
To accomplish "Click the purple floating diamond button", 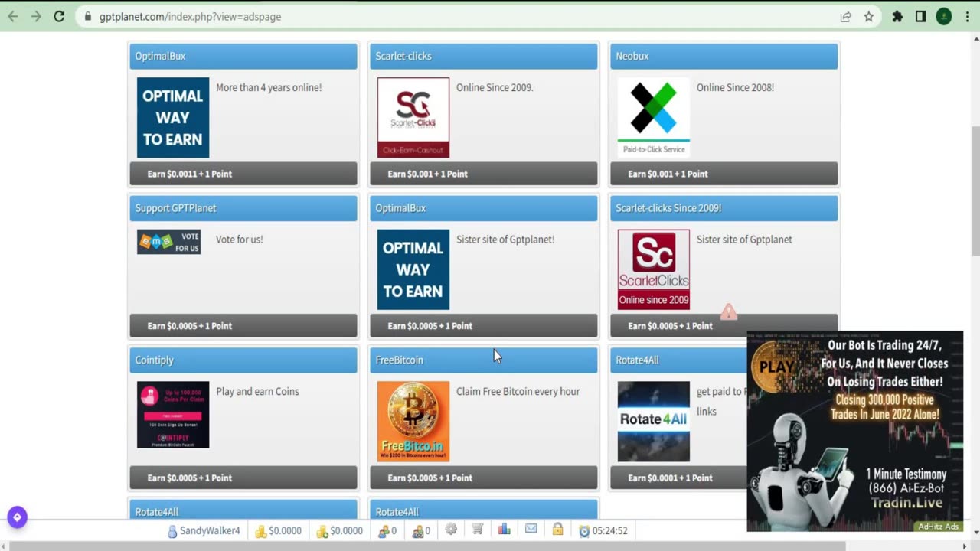I will click(17, 517).
